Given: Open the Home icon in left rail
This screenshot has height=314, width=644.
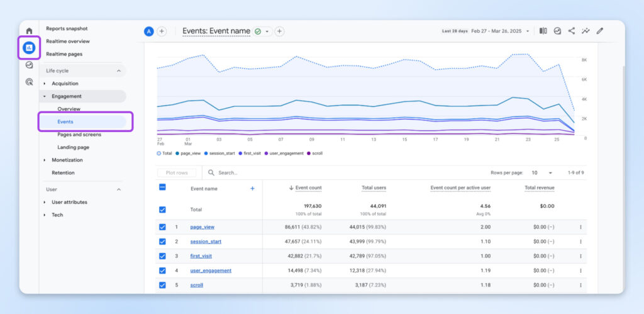Looking at the screenshot, I should click(x=29, y=31).
